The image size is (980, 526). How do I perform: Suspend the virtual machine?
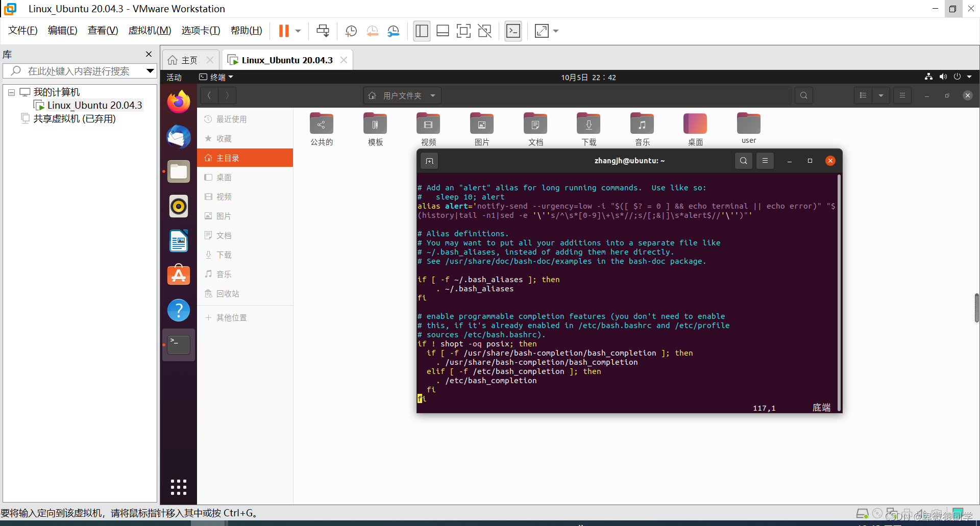coord(284,31)
